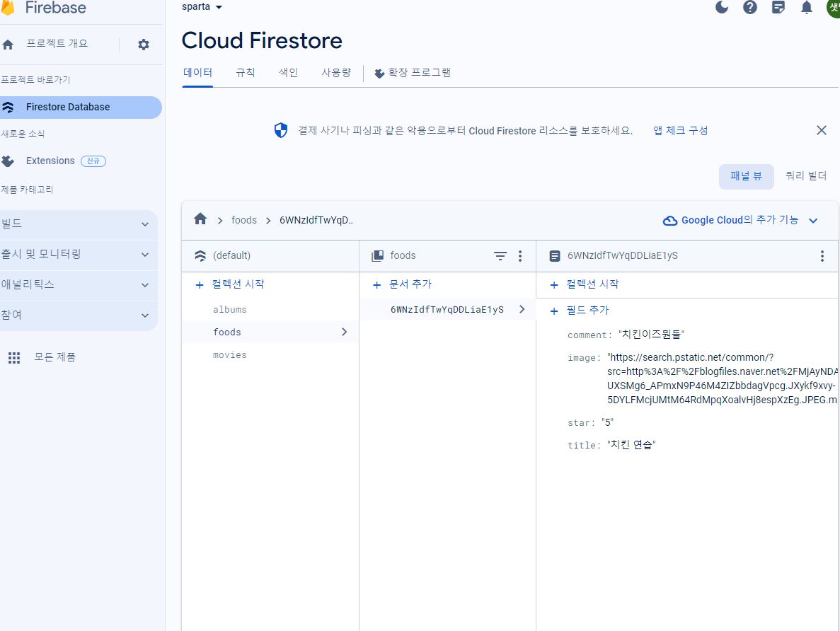Click the Extensions sidebar icon
This screenshot has height=631, width=840.
(8, 161)
